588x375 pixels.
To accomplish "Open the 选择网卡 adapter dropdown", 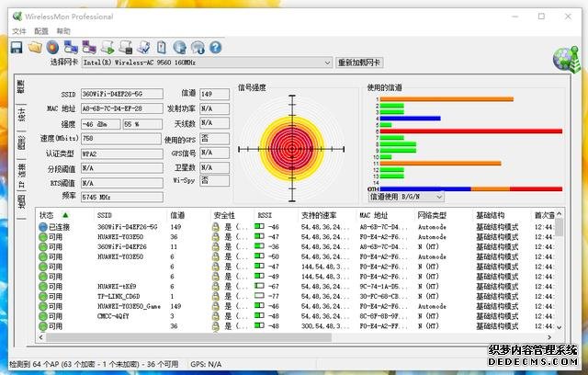I will coord(327,62).
